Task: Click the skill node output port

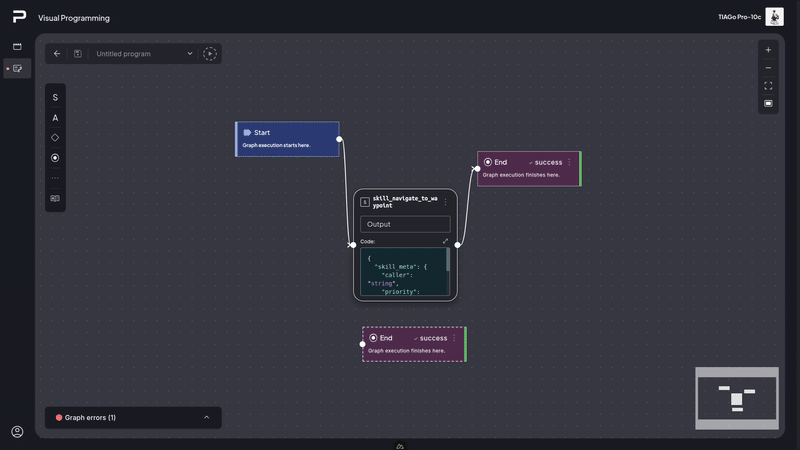Action: (x=458, y=245)
